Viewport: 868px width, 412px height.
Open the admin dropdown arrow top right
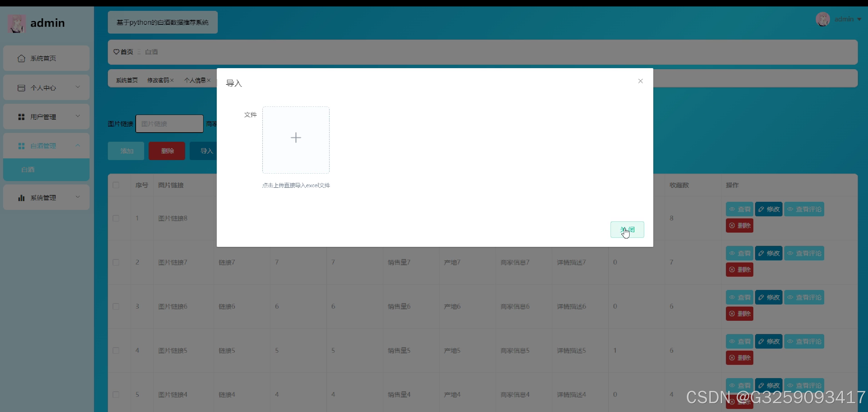859,19
